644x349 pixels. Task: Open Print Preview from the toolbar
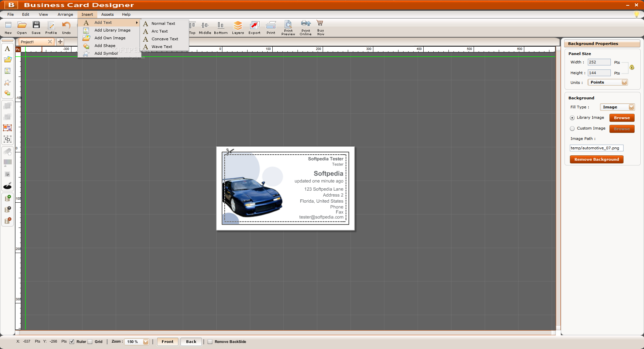(288, 24)
